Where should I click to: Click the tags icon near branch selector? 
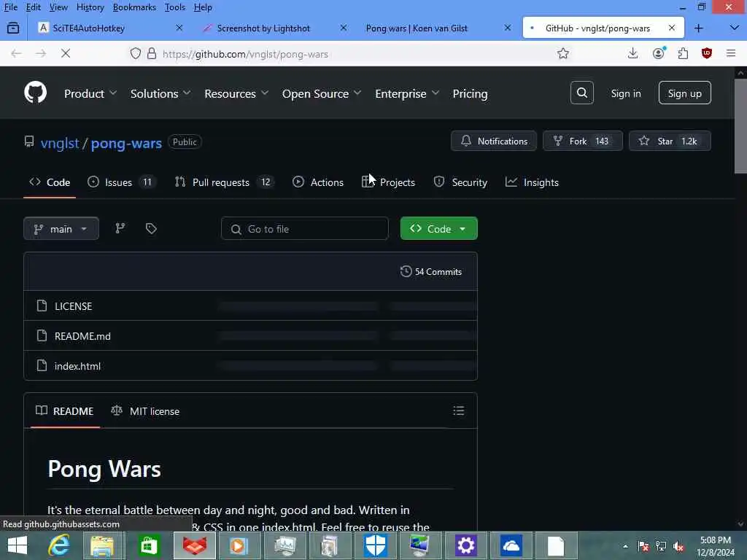click(x=151, y=228)
